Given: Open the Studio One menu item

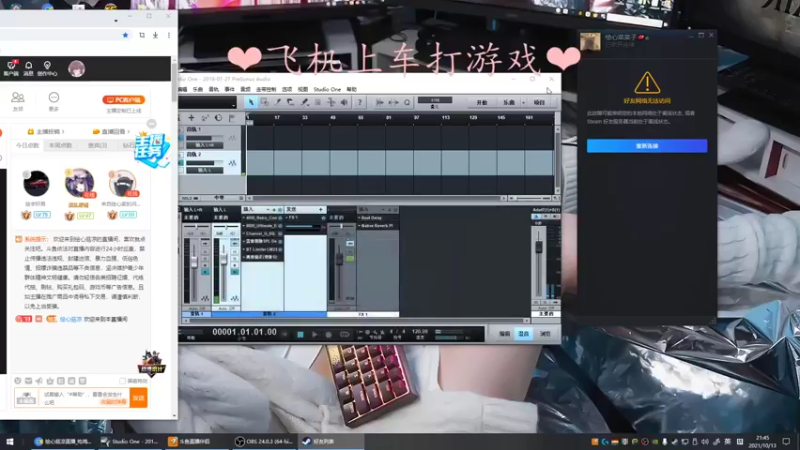Looking at the screenshot, I should coord(327,89).
